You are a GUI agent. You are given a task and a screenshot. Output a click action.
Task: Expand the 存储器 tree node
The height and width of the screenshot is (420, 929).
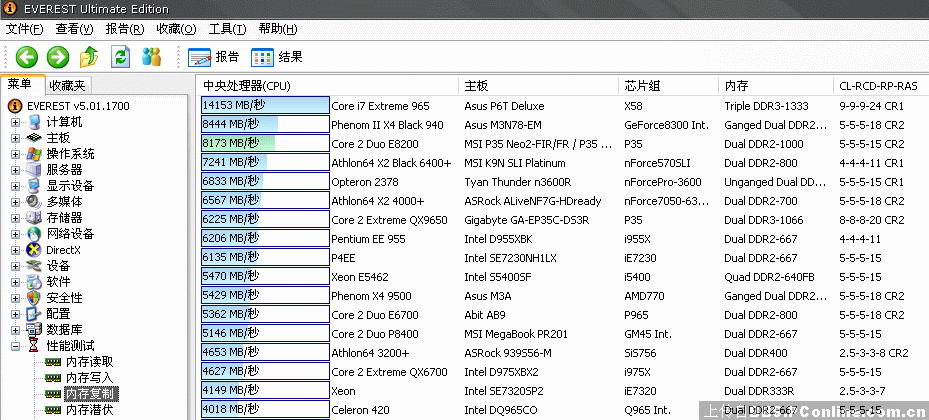coord(15,219)
